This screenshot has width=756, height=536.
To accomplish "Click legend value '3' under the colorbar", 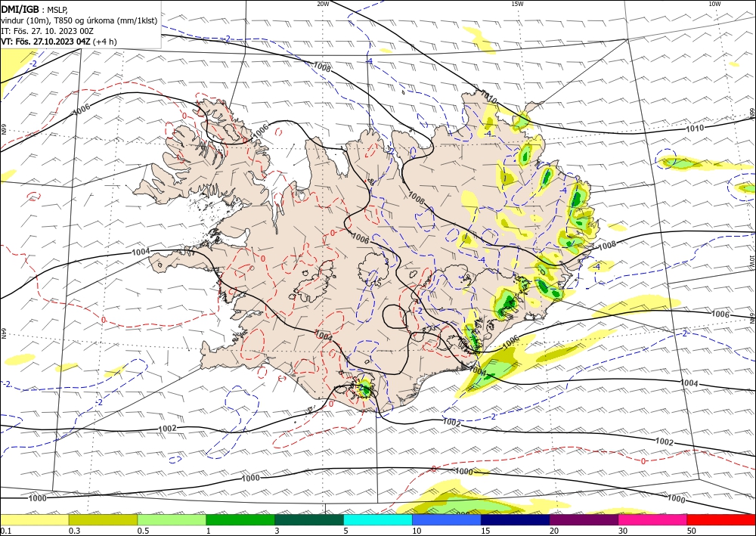I will tap(277, 531).
